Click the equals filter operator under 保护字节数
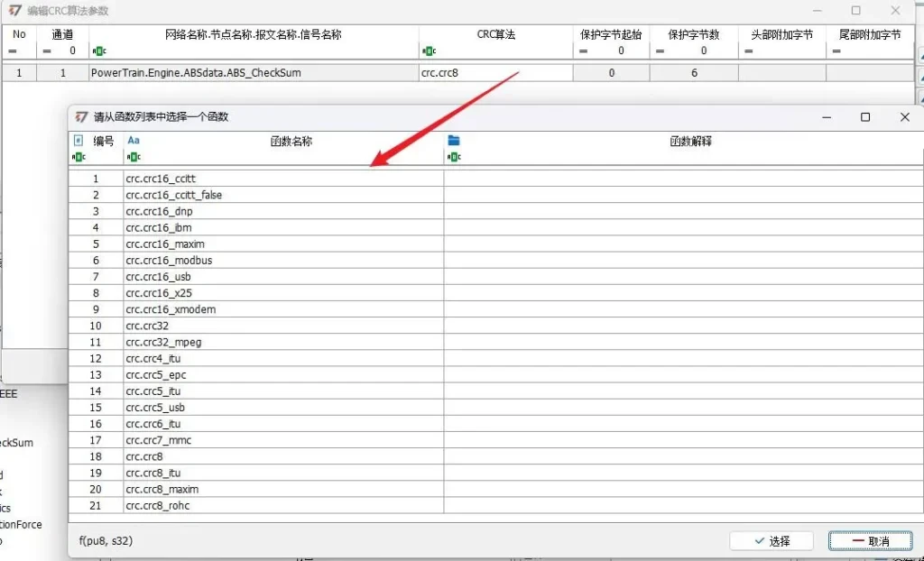This screenshot has height=561, width=924. pos(661,51)
